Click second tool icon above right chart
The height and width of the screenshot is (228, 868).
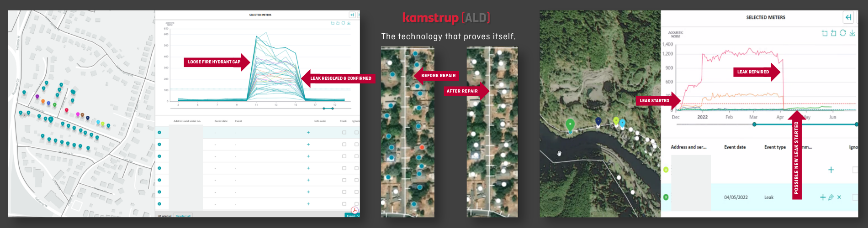click(x=834, y=33)
